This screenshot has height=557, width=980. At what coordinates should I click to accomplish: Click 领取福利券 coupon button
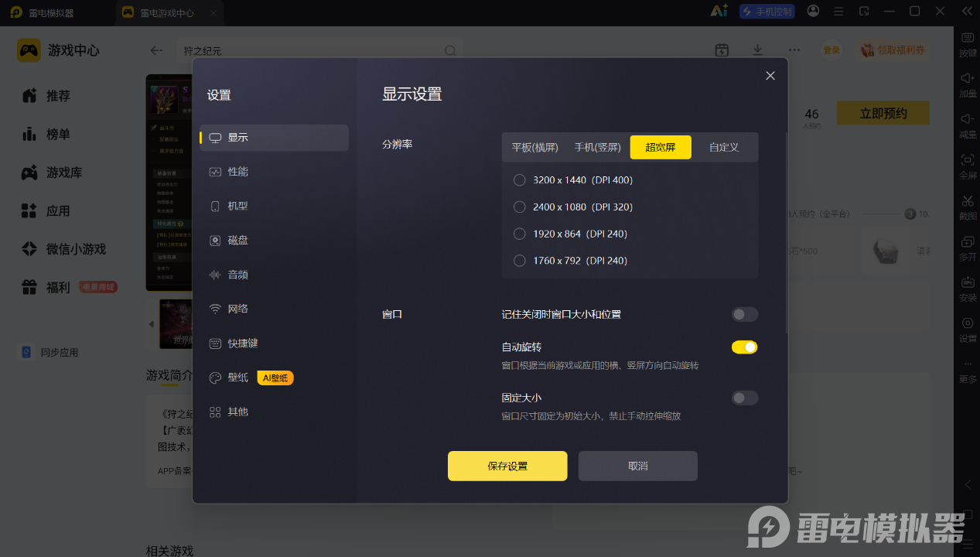[x=893, y=50]
